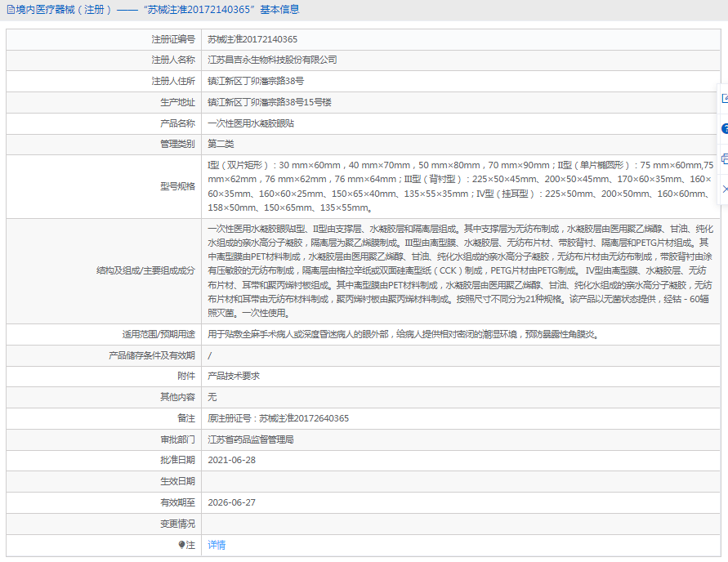Click the 生产地址 label
This screenshot has width=728, height=562.
(178, 102)
